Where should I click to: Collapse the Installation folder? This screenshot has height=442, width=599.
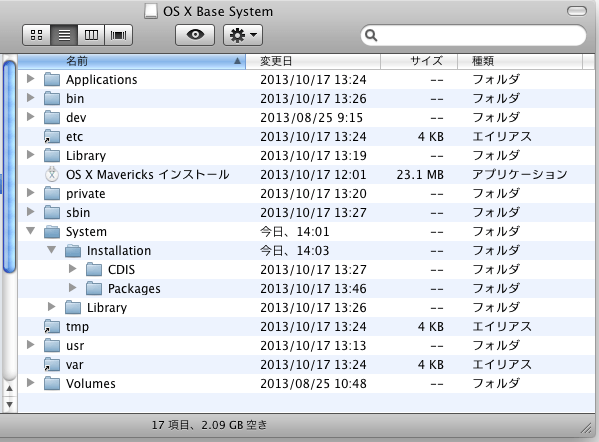click(52, 250)
